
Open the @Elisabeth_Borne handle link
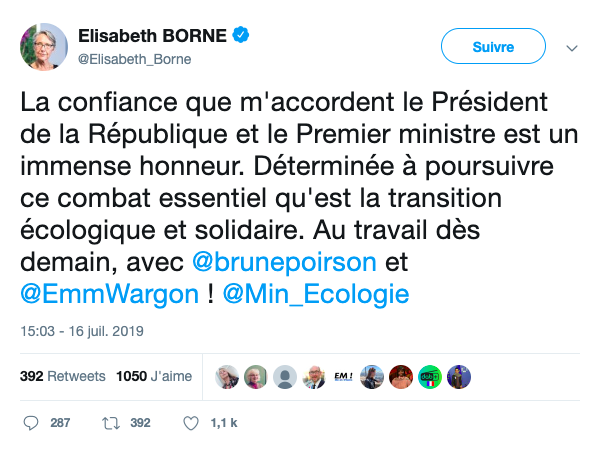click(135, 59)
